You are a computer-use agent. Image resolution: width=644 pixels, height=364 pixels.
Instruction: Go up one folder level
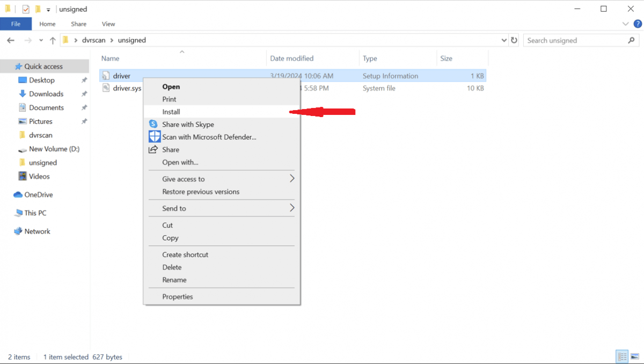pyautogui.click(x=53, y=40)
